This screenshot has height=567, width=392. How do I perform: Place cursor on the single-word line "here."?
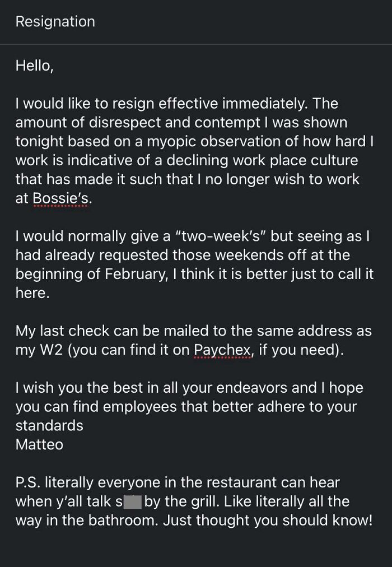[32, 293]
